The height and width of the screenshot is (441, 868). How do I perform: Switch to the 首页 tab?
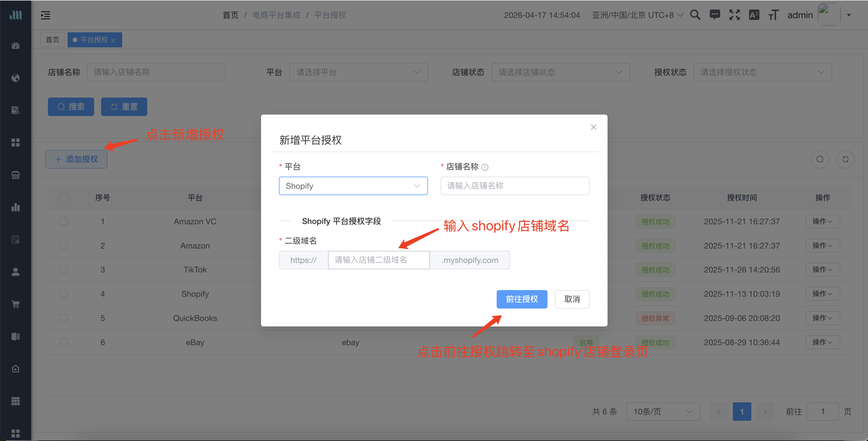(53, 40)
